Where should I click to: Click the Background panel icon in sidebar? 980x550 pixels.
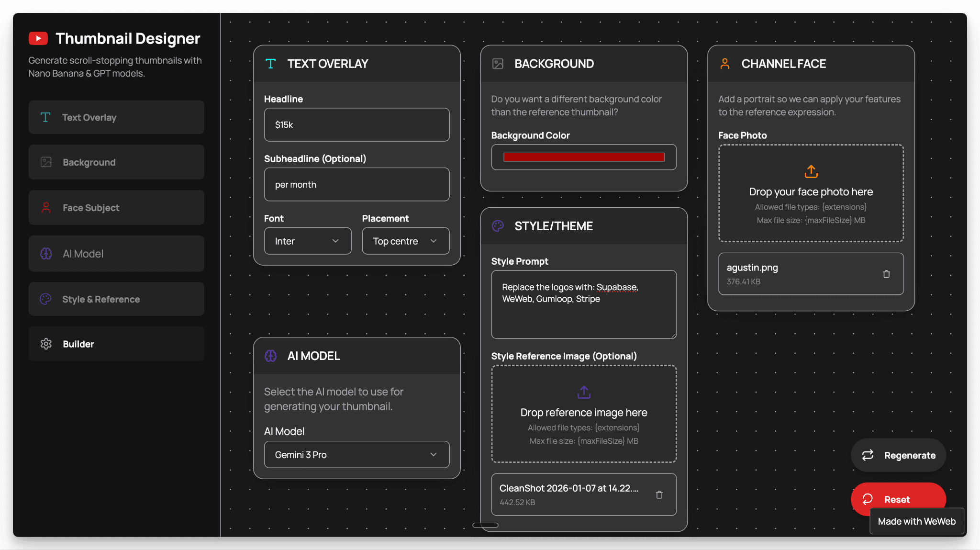(45, 162)
